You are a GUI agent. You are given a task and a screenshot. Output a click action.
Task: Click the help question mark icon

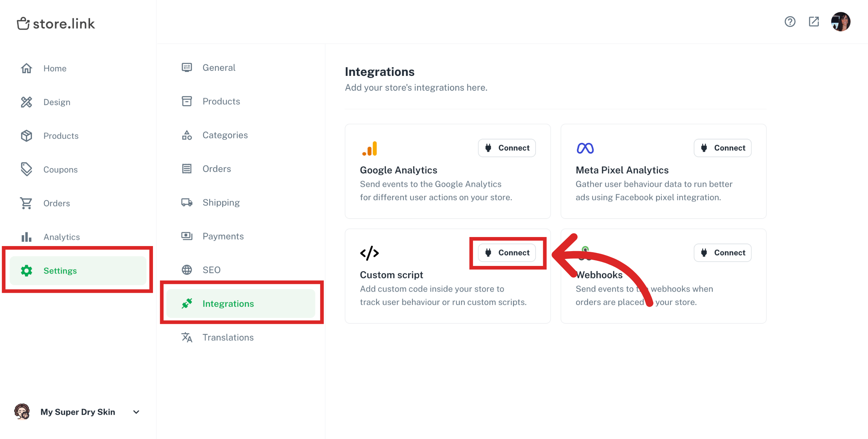pyautogui.click(x=790, y=22)
